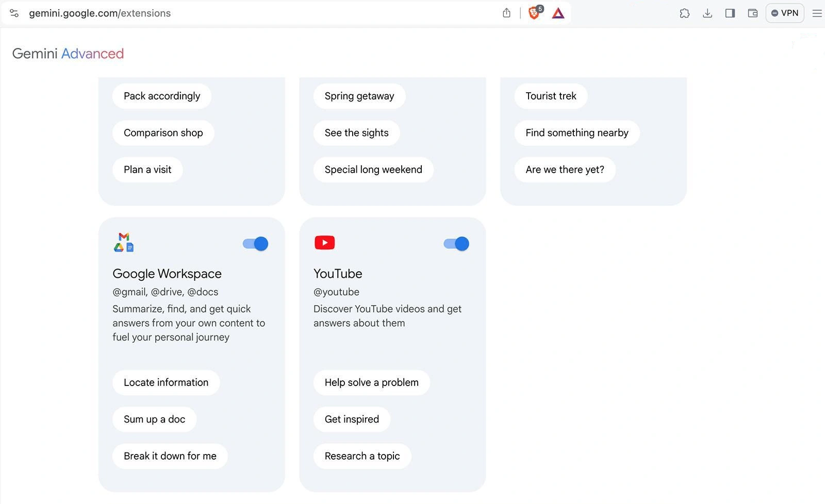
Task: Open the browser hamburger menu
Action: point(817,13)
